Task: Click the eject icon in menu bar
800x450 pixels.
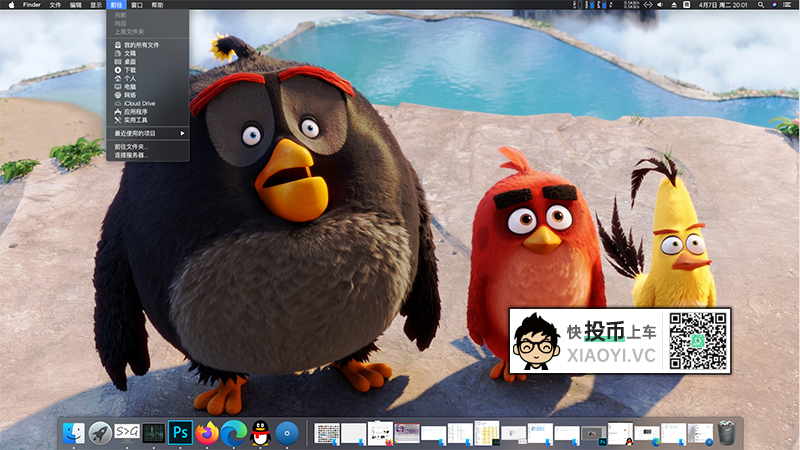Action: 673,5
